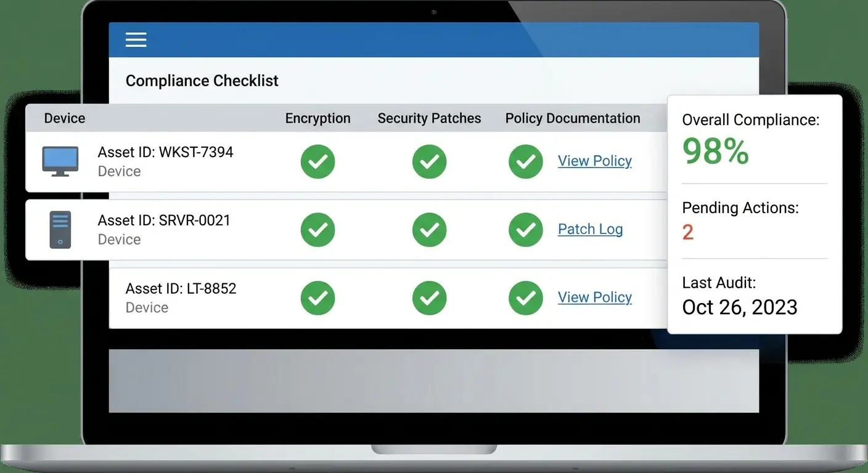Click Device subtitle under SRVR-0021
Image resolution: width=868 pixels, height=473 pixels.
point(119,240)
